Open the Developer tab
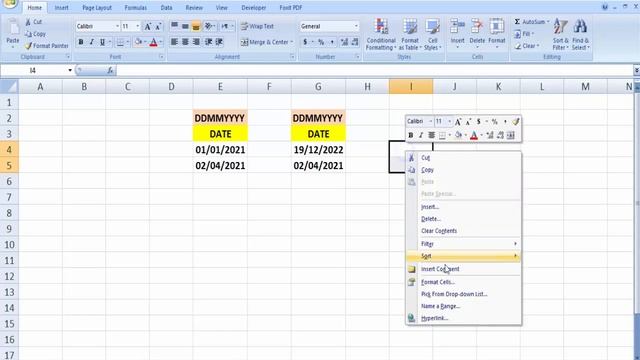Viewport: 640px width, 360px height. [253, 8]
